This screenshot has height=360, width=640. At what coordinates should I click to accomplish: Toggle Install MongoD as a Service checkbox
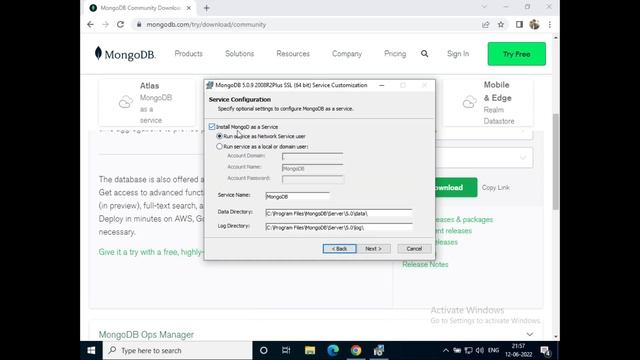212,127
